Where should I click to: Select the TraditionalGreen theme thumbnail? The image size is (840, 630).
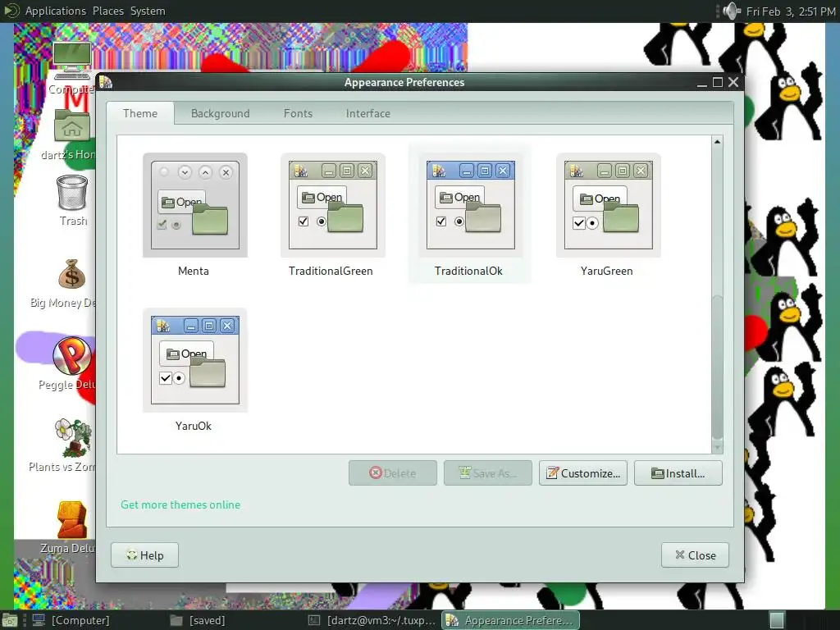(x=333, y=205)
